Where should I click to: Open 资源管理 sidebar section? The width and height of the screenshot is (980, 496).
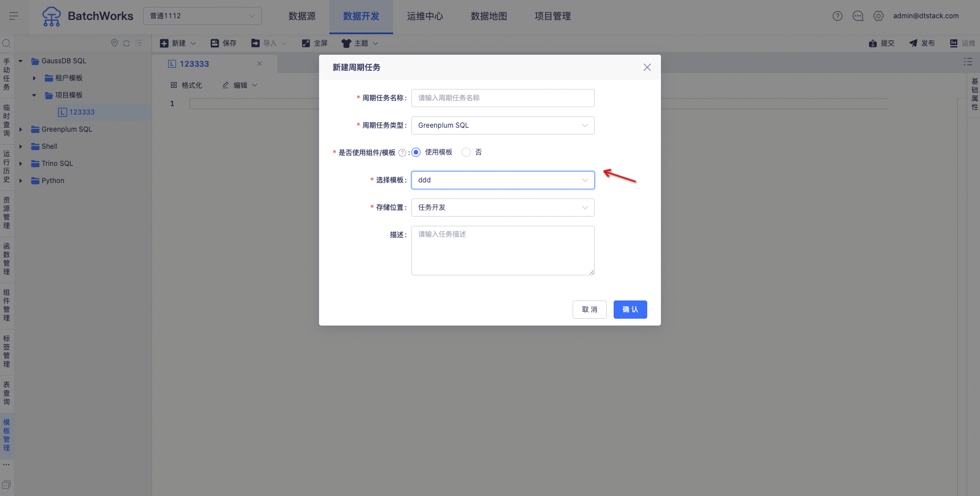point(7,213)
